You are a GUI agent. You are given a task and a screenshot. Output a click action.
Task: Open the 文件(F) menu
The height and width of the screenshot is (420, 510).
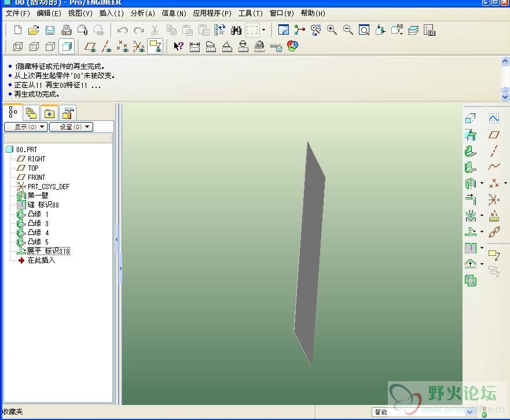pos(17,13)
